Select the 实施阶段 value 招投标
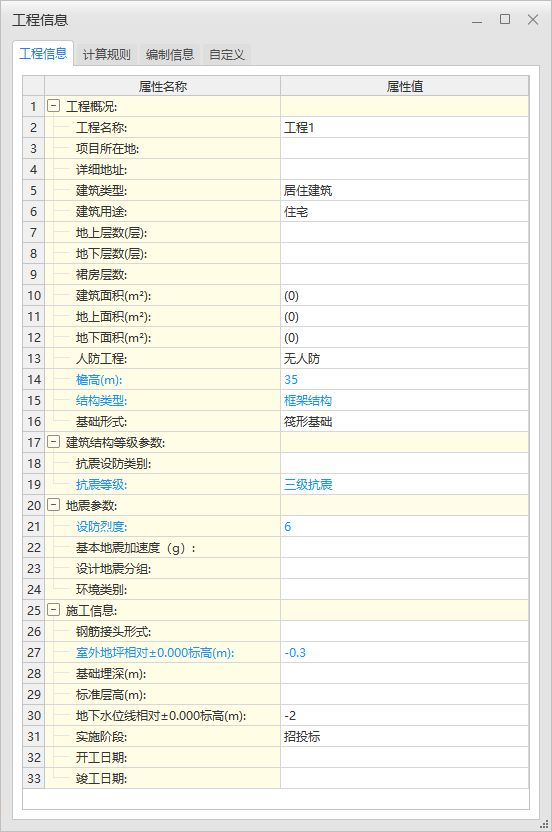Screen dimensions: 552x832 [404, 736]
